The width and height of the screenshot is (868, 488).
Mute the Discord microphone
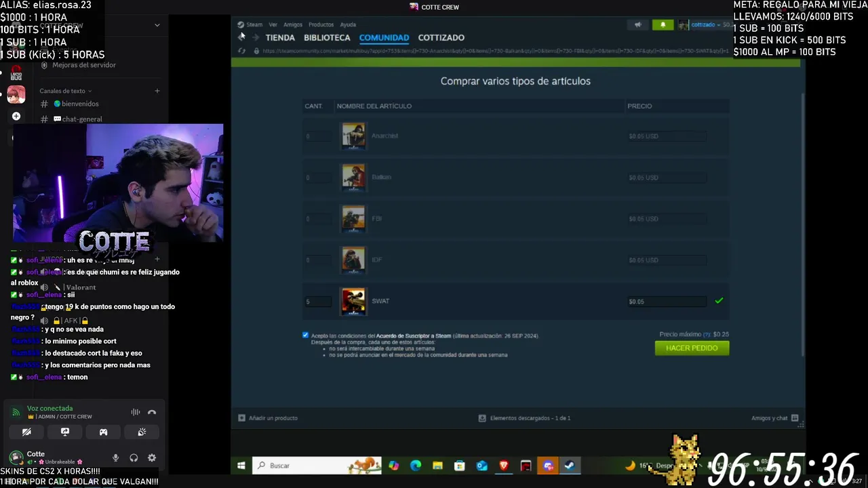point(115,458)
